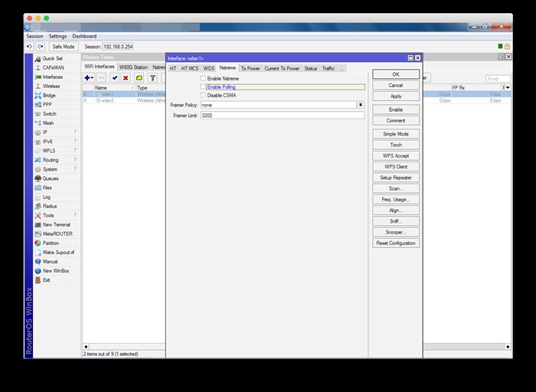Click the OK button

pyautogui.click(x=396, y=74)
